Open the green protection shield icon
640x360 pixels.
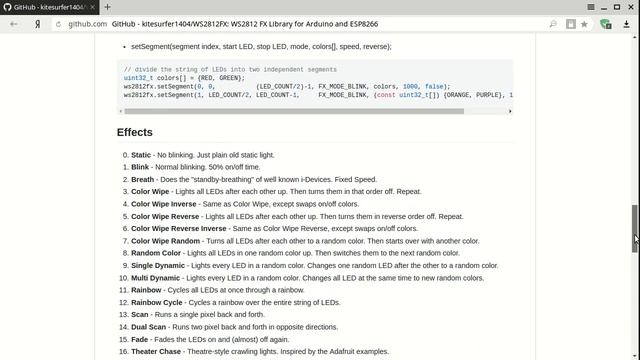coord(606,24)
